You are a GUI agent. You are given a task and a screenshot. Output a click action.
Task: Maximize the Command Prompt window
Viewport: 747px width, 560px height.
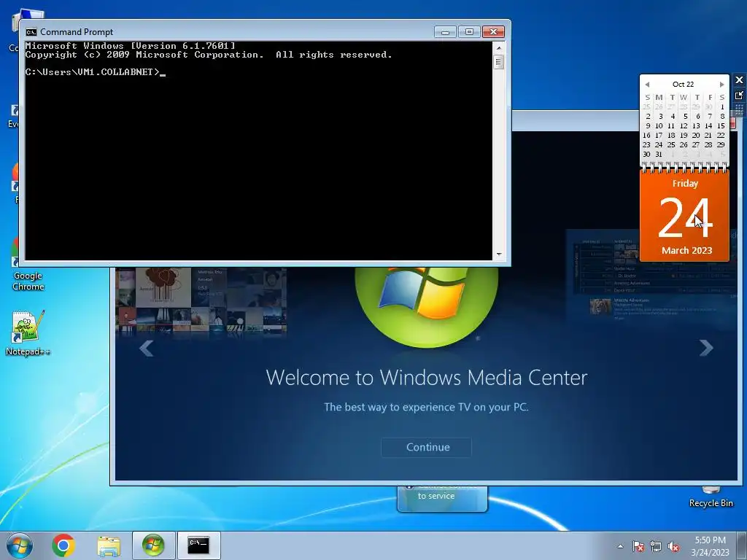[x=469, y=32]
